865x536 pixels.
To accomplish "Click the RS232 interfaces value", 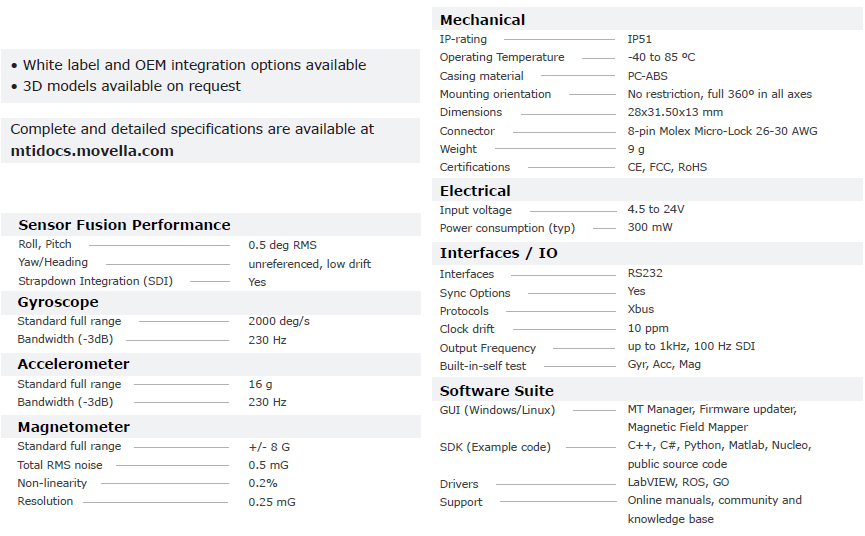I will pos(645,273).
